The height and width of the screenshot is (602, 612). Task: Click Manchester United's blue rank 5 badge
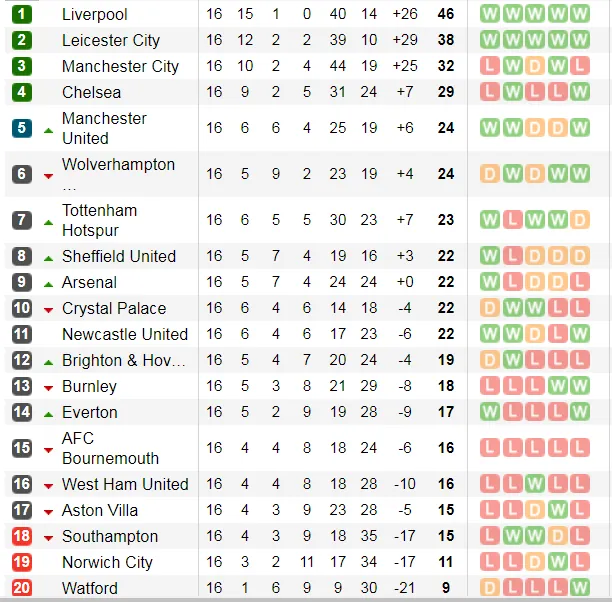(x=21, y=128)
